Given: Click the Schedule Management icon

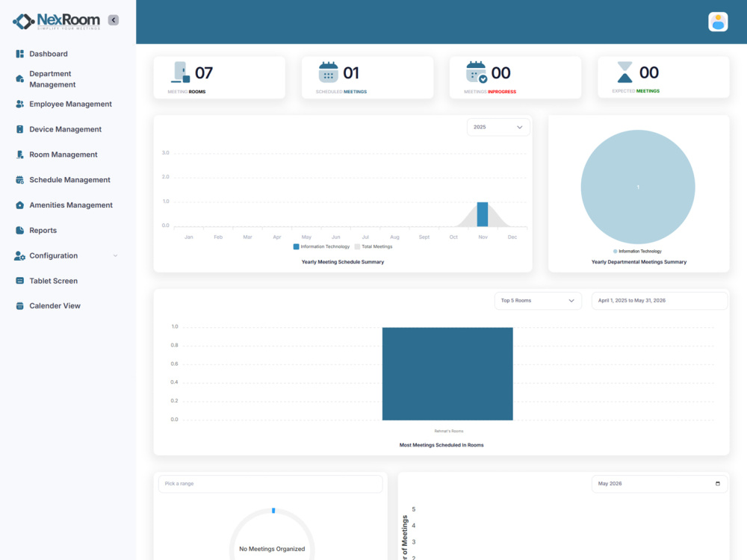Looking at the screenshot, I should pos(19,179).
